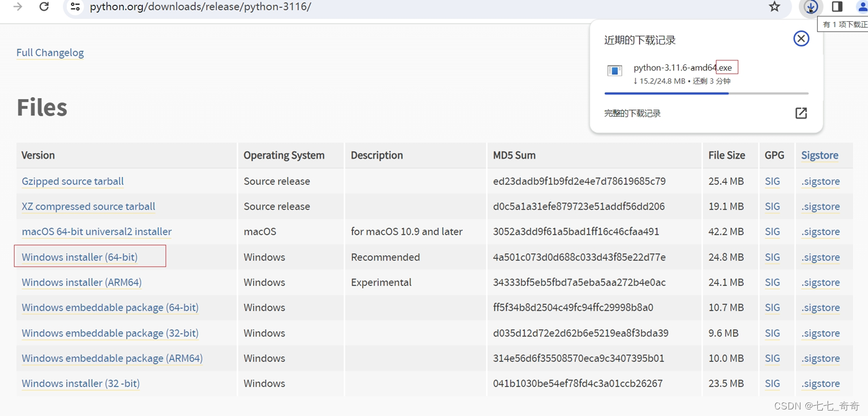This screenshot has width=868, height=416.
Task: Click the 近期的下载记录 popup title
Action: 640,40
